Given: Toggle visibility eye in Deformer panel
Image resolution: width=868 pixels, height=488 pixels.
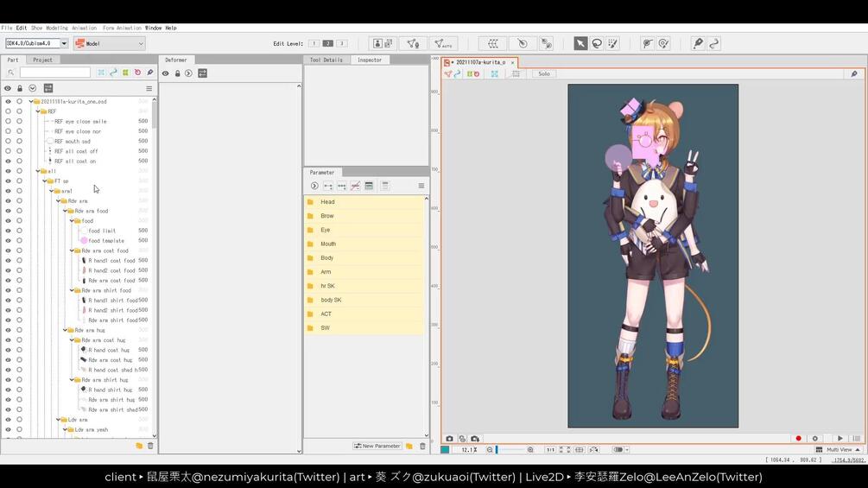Looking at the screenshot, I should [166, 73].
